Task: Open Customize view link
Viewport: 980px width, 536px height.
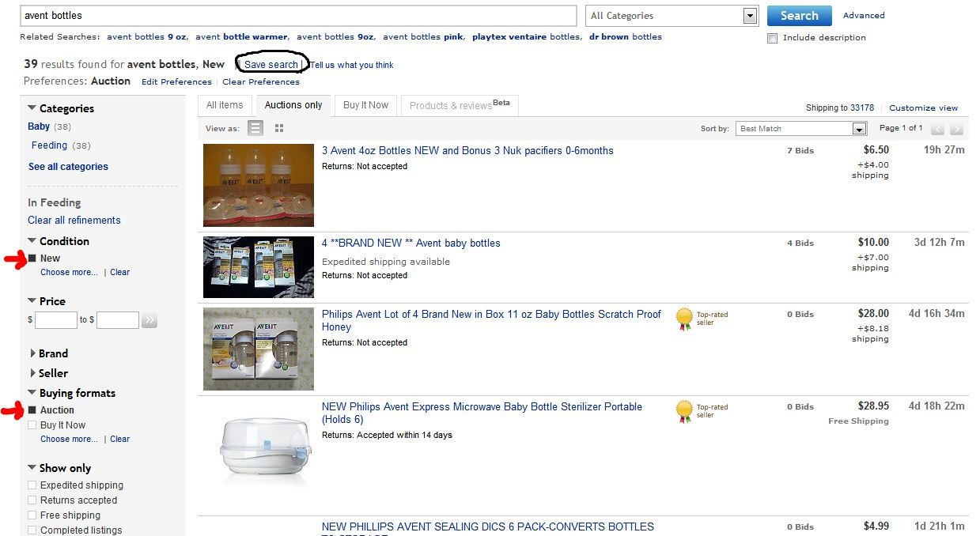Action: tap(923, 108)
